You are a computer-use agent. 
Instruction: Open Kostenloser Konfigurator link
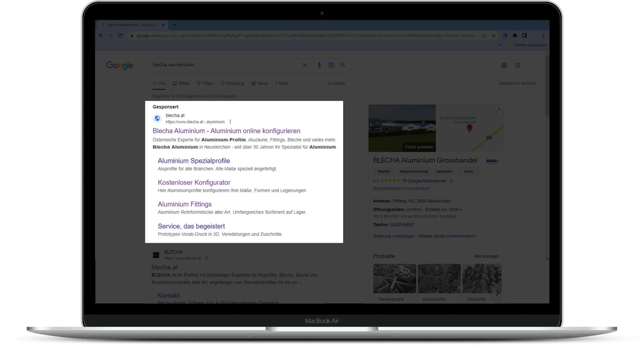click(x=194, y=182)
